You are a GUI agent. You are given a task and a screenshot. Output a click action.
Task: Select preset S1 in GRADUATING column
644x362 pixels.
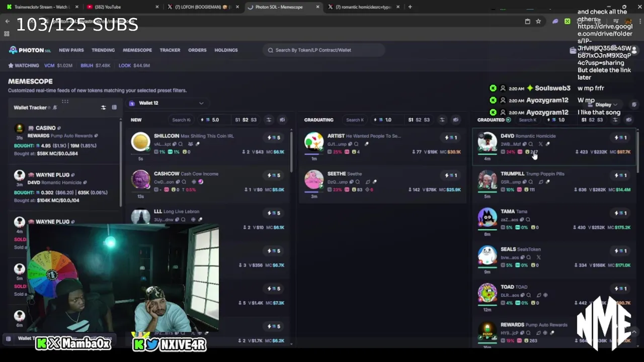pyautogui.click(x=411, y=120)
